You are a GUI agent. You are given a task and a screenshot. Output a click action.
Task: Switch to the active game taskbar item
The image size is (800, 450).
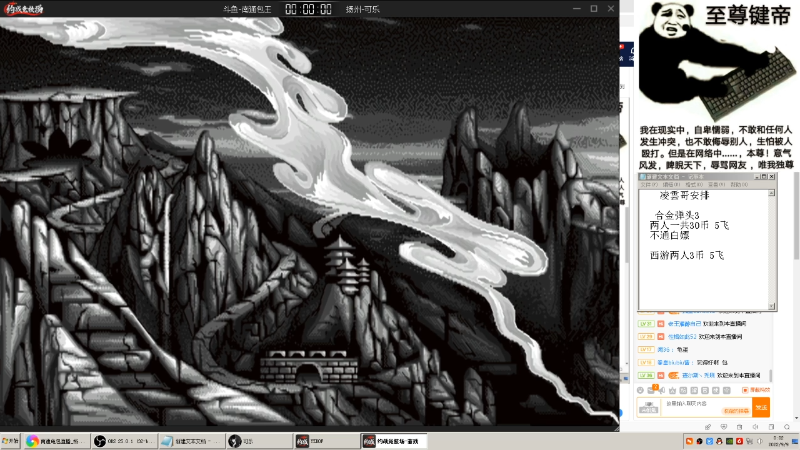click(393, 441)
